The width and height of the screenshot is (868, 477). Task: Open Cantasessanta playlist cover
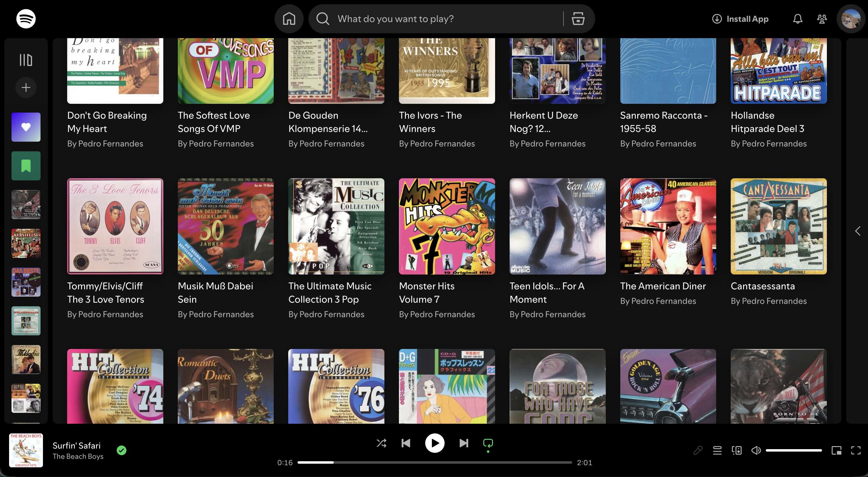(778, 226)
